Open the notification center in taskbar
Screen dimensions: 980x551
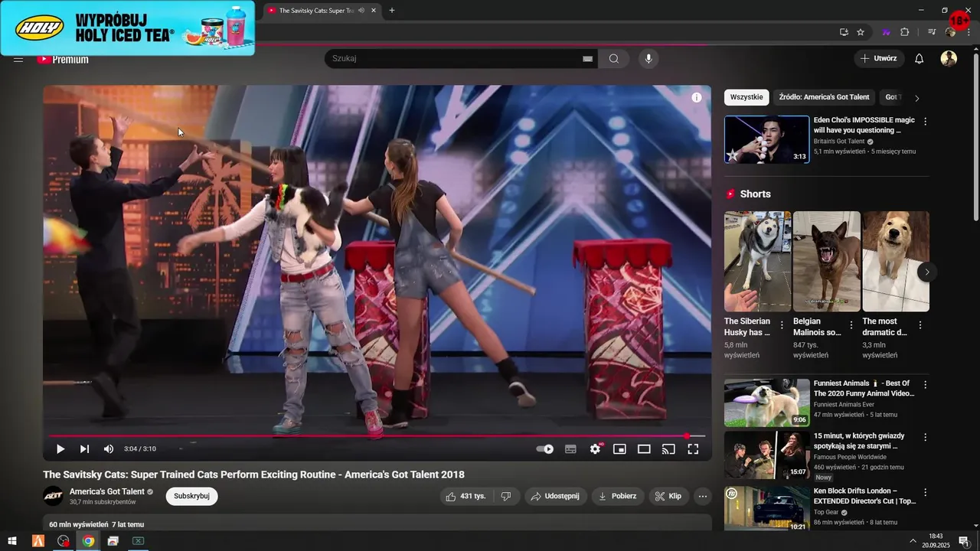coord(964,541)
